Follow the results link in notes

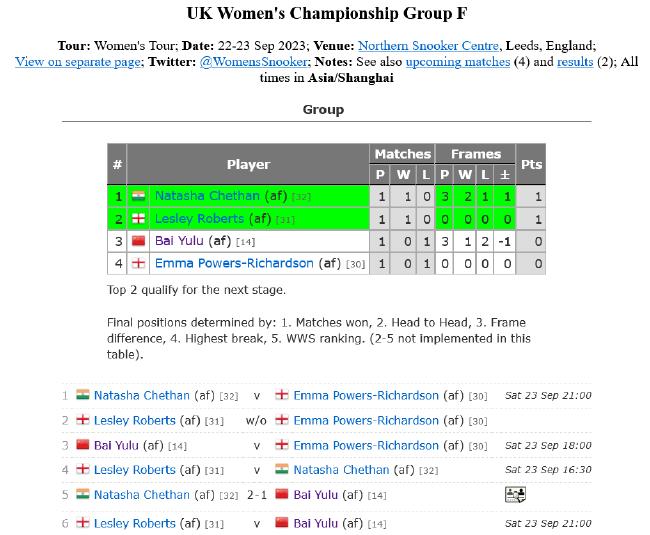[x=575, y=62]
